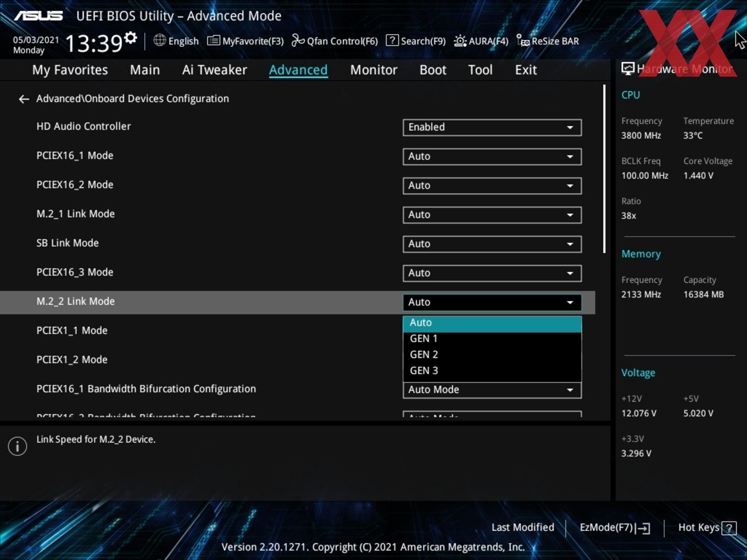This screenshot has height=560, width=747.
Task: Switch to My Favorites tab
Action: (x=70, y=70)
